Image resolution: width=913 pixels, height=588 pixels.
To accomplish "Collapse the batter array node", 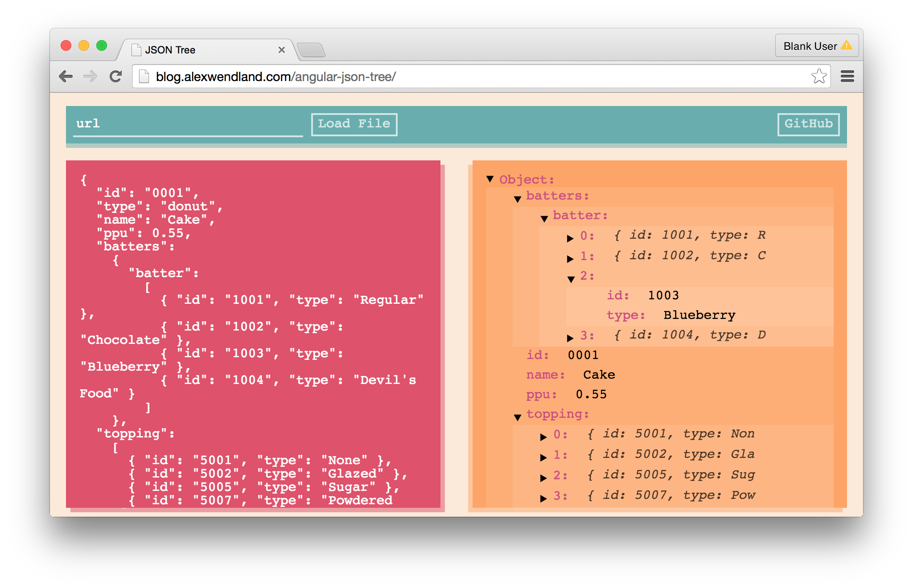I will (544, 218).
